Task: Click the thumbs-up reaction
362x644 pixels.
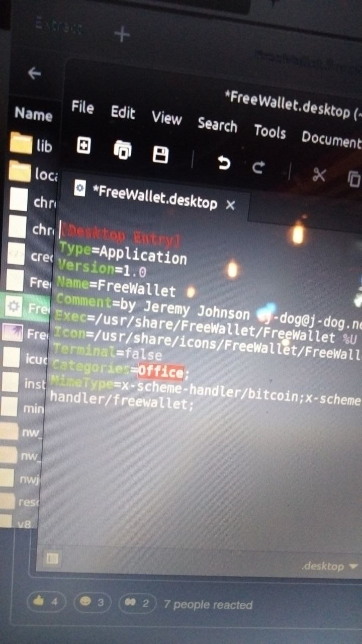Action: click(47, 602)
